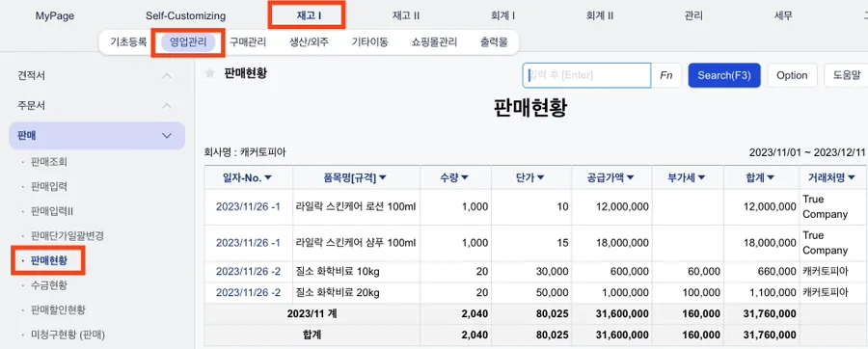Open sales slip 2023/11/26 -2 for 질소 화학비료 10kg
The image size is (868, 349).
(x=248, y=271)
